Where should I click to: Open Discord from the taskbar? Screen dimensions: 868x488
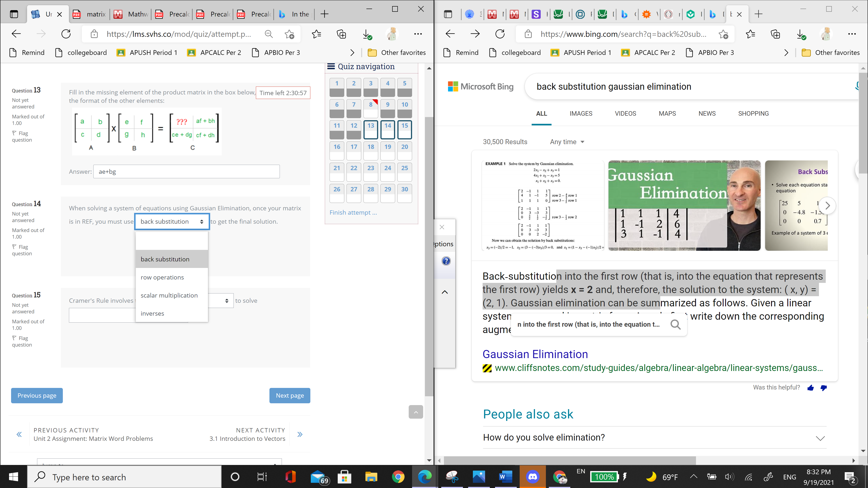pyautogui.click(x=533, y=476)
